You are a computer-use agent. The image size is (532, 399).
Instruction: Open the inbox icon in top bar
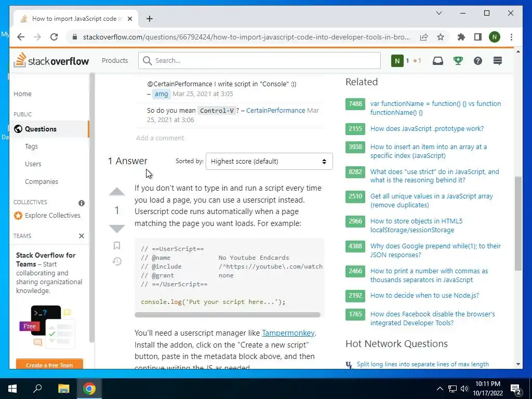coord(437,61)
